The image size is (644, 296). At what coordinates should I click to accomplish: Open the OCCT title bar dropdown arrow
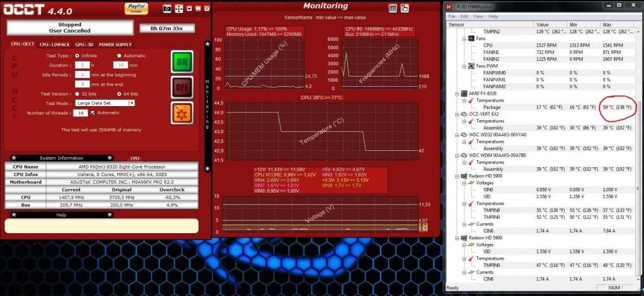coord(189,8)
